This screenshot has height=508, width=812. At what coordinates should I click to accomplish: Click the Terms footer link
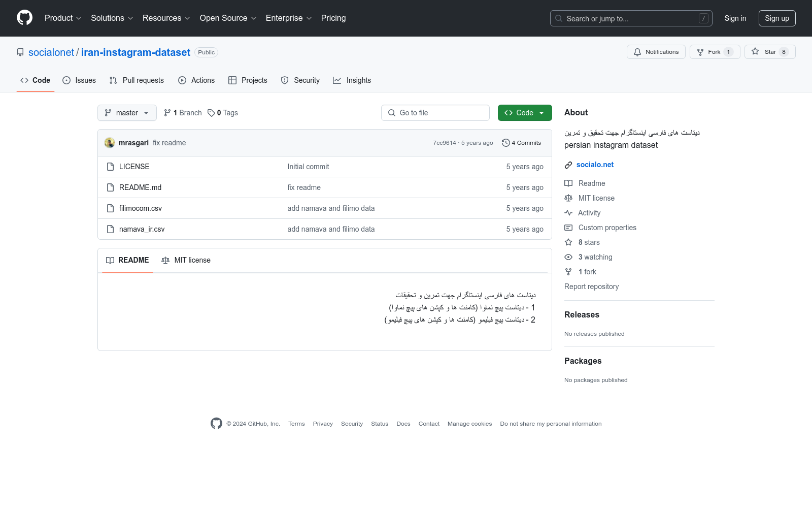pos(296,424)
